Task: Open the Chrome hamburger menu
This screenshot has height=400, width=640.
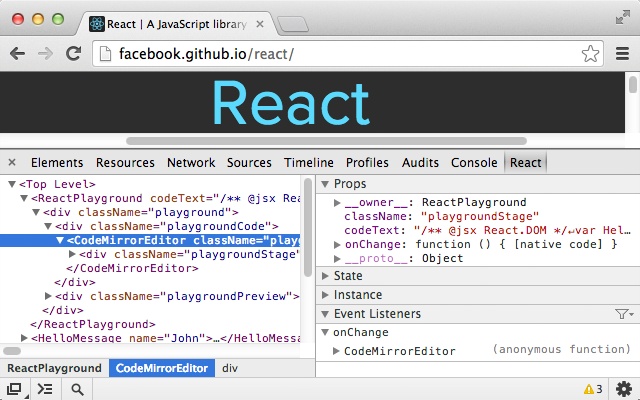Action: pyautogui.click(x=622, y=53)
